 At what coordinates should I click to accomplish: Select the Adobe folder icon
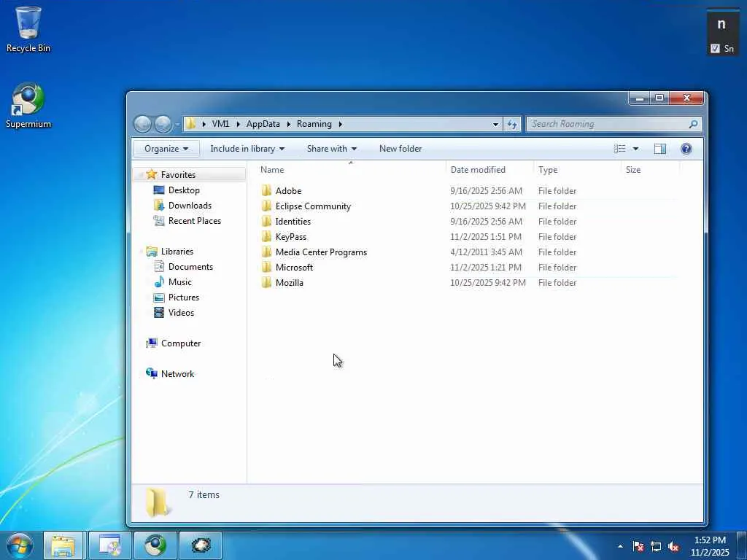[266, 191]
